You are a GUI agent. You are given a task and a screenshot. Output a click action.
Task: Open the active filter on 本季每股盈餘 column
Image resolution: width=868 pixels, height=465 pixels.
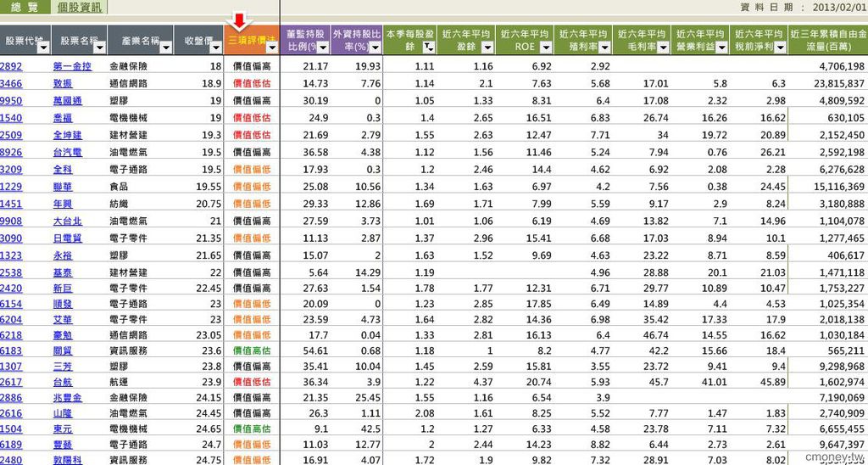[429, 48]
